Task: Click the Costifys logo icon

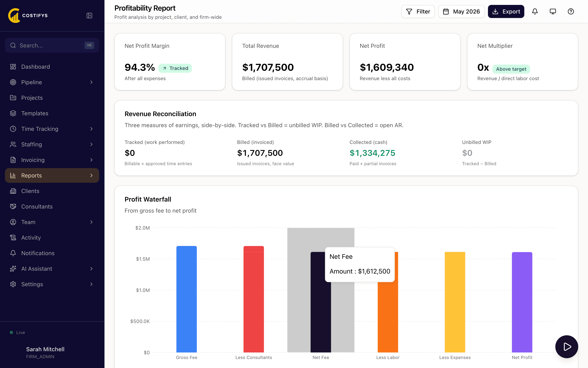Action: 14,15
